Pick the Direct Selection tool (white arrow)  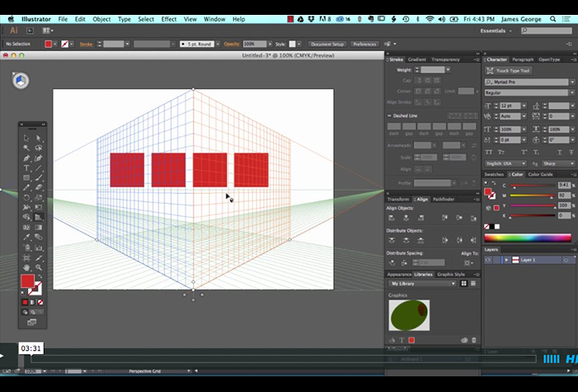(x=38, y=138)
